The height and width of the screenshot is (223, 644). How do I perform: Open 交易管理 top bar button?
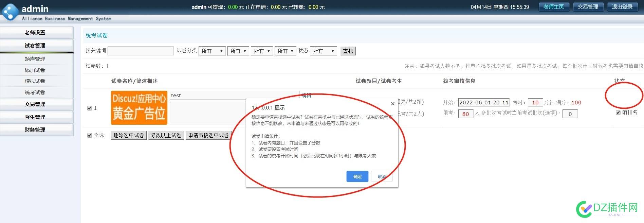tap(588, 7)
